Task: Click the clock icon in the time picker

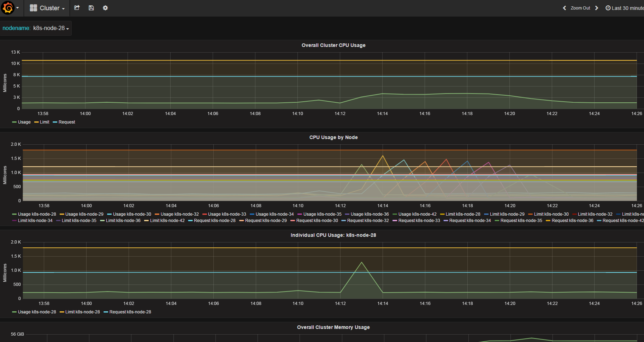Action: tap(608, 8)
